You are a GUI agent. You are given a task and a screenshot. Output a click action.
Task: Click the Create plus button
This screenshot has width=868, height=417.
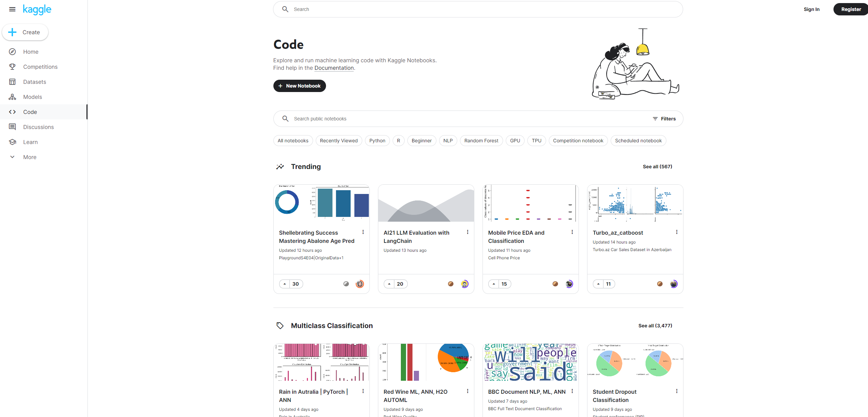coord(25,32)
